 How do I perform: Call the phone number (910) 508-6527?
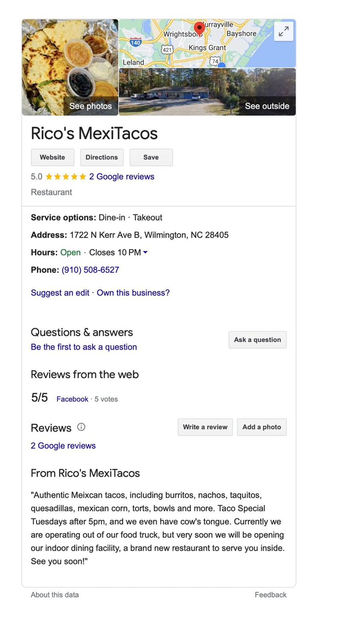coord(90,270)
